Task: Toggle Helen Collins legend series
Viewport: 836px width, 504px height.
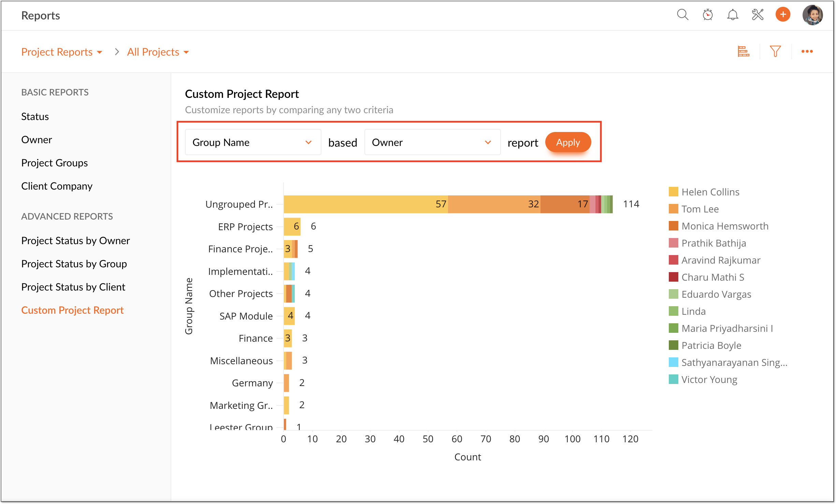Action: coord(704,192)
